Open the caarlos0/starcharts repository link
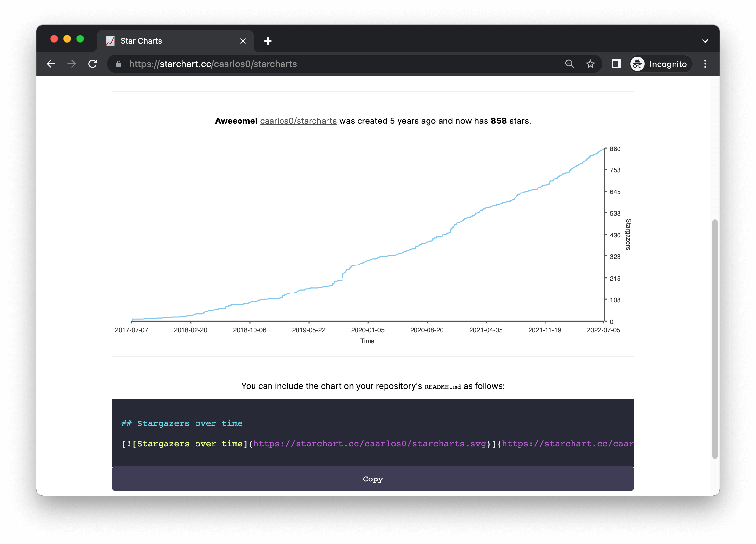The image size is (756, 544). (298, 121)
